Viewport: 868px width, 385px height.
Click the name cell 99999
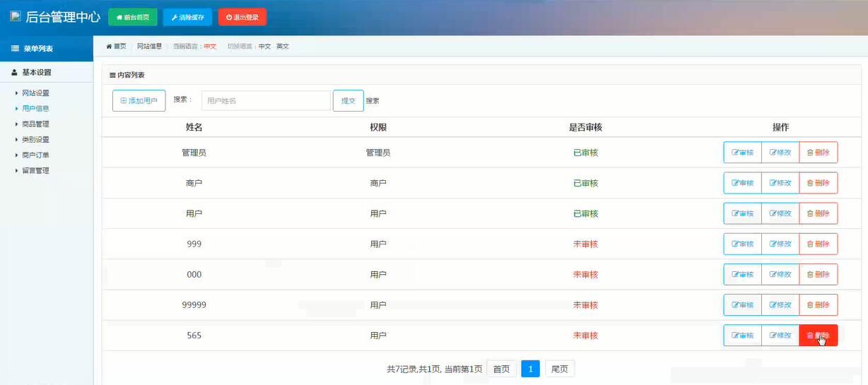click(194, 304)
